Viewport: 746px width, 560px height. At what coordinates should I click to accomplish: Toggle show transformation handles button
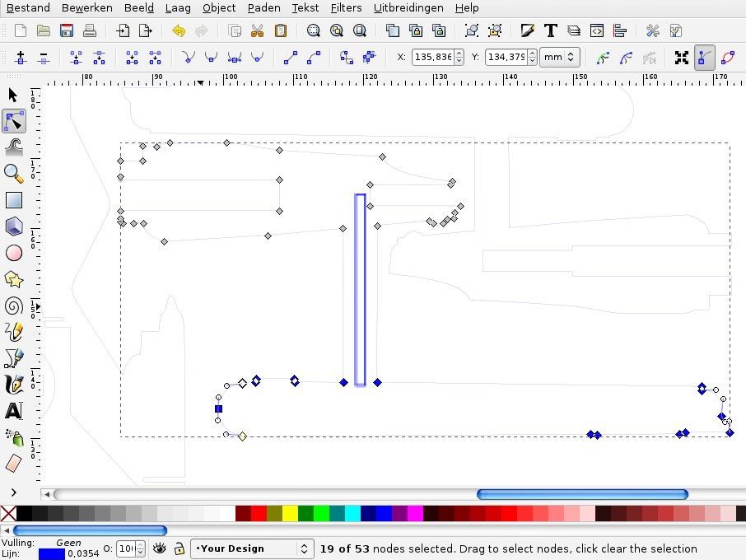pyautogui.click(x=681, y=58)
